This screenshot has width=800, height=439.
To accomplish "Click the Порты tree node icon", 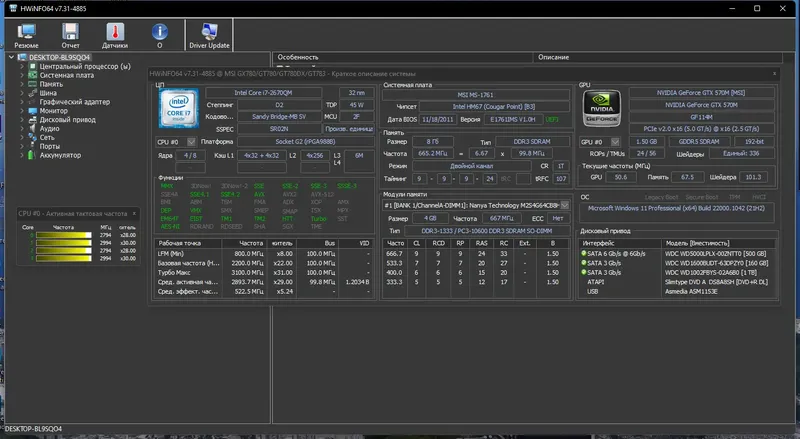I will click(x=33, y=146).
